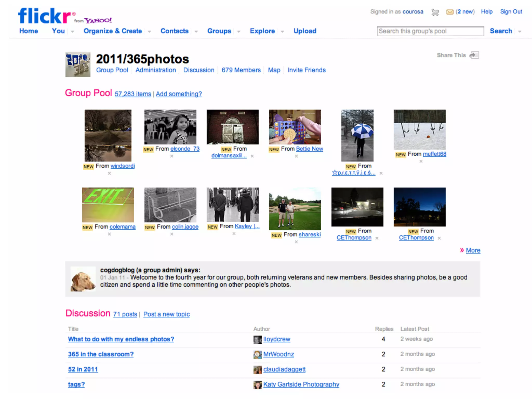Open the green EXIT sign thumbnail
This screenshot has width=532, height=399.
click(108, 205)
